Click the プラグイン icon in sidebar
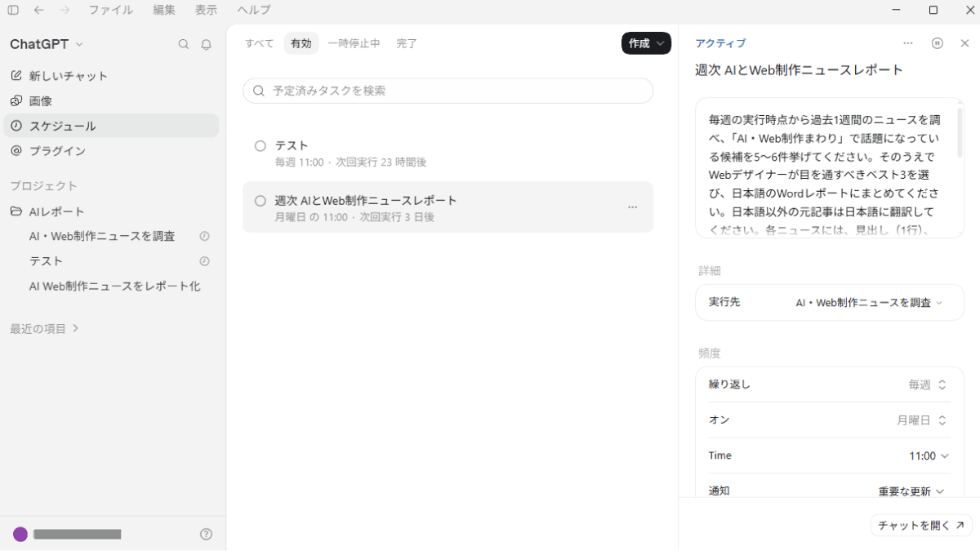The width and height of the screenshot is (980, 551). (16, 151)
